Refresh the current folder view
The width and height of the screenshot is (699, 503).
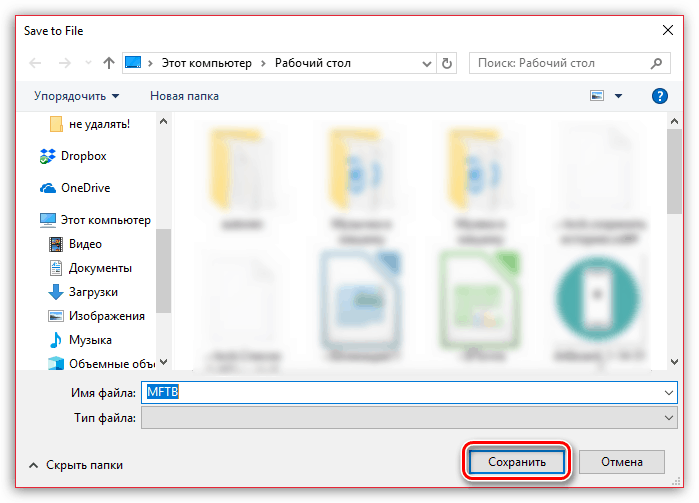click(447, 64)
